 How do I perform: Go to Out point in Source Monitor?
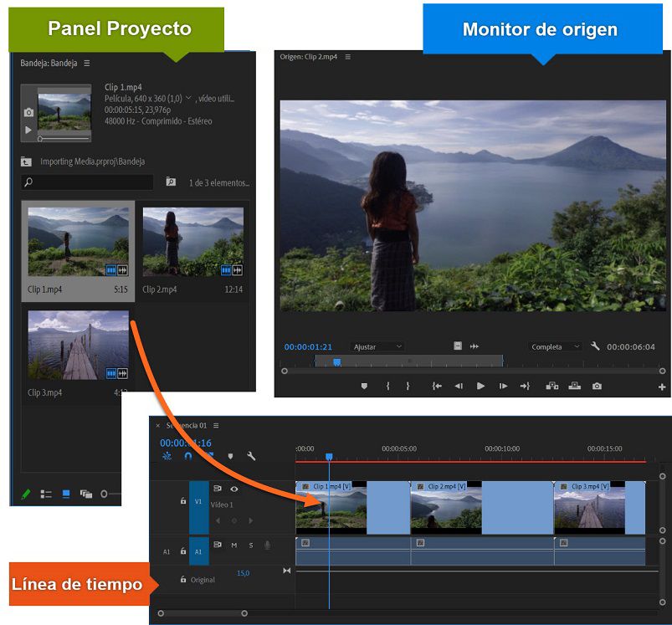point(525,386)
